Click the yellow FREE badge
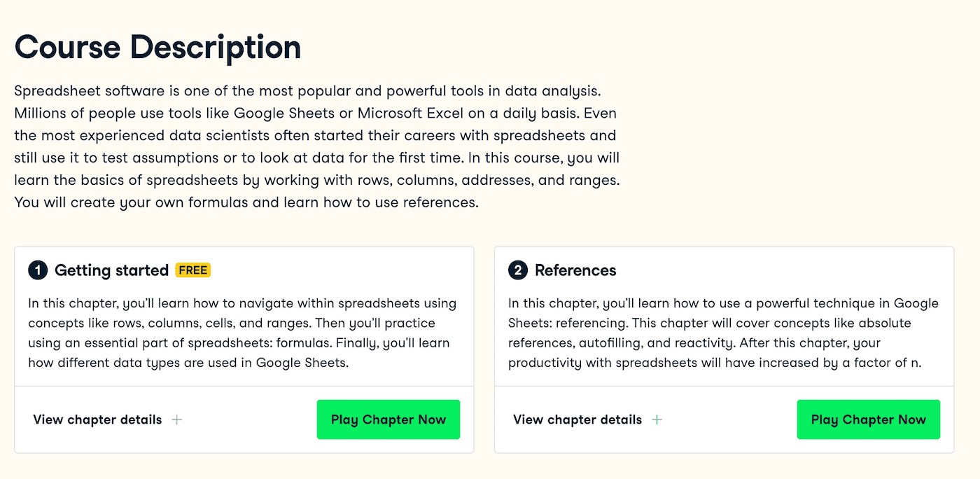This screenshot has width=980, height=479. tap(193, 270)
